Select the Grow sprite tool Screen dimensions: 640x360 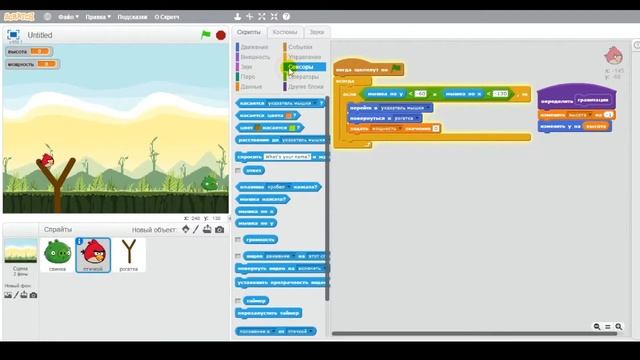[262, 17]
